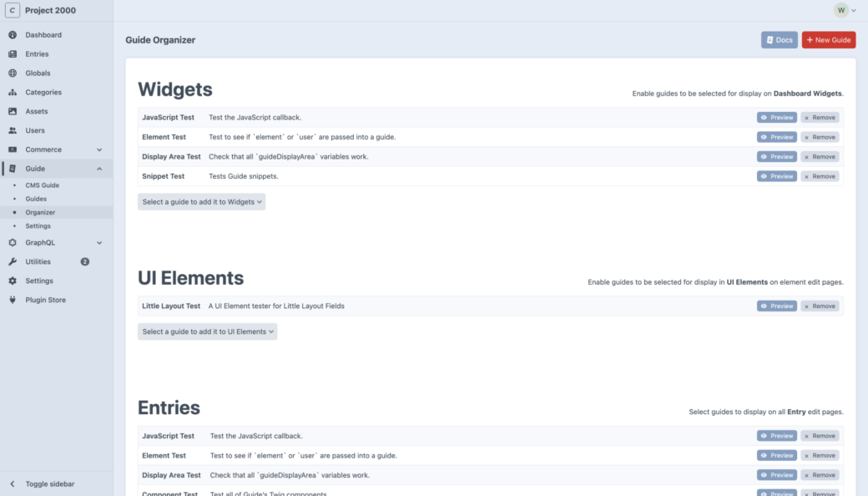Open Guides under the Guide menu

point(36,199)
